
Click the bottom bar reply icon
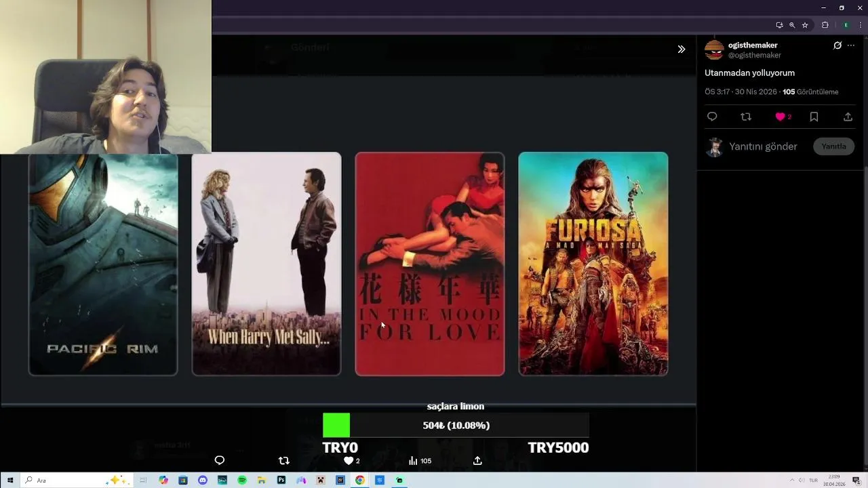pyautogui.click(x=220, y=460)
